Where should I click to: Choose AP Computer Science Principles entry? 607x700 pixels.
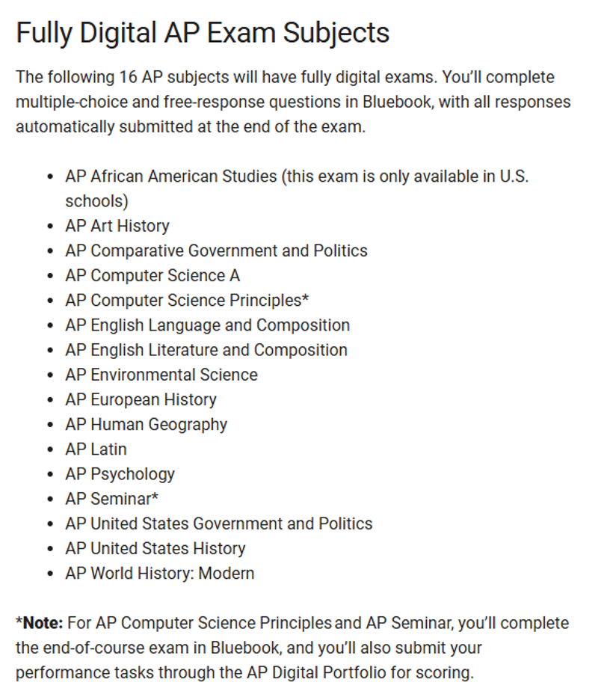point(187,300)
